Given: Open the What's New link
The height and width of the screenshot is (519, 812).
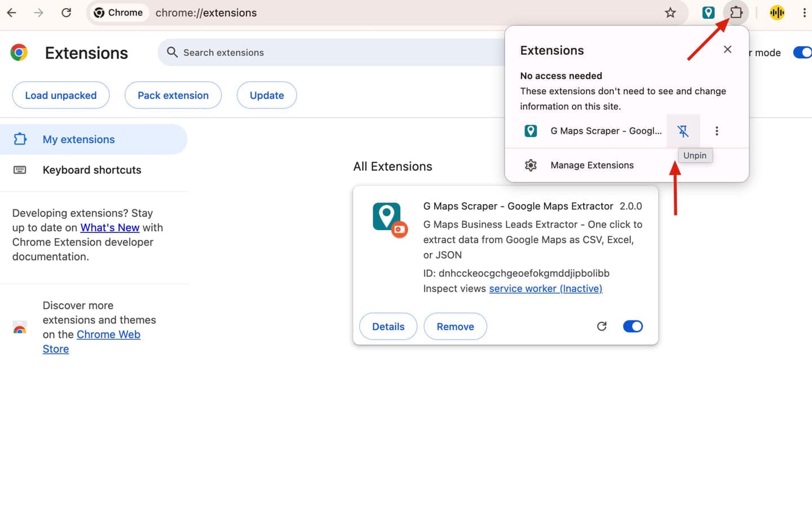Looking at the screenshot, I should point(110,227).
